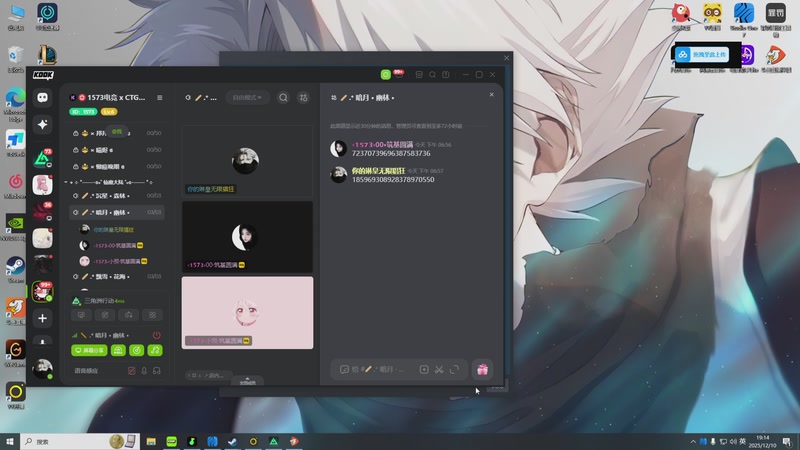Click the Lv.6 yellow level badge
This screenshot has width=800, height=450.
pyautogui.click(x=109, y=112)
